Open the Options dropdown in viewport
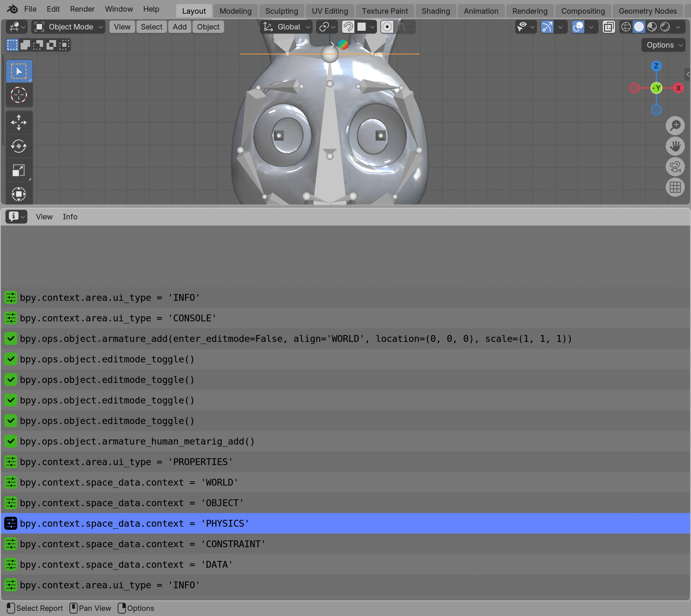 (663, 45)
